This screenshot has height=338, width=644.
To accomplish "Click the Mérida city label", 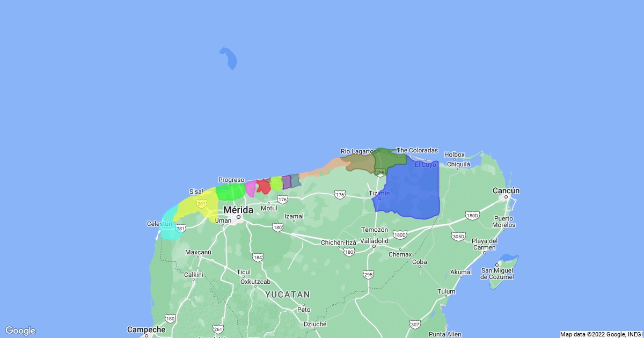I will 238,209.
